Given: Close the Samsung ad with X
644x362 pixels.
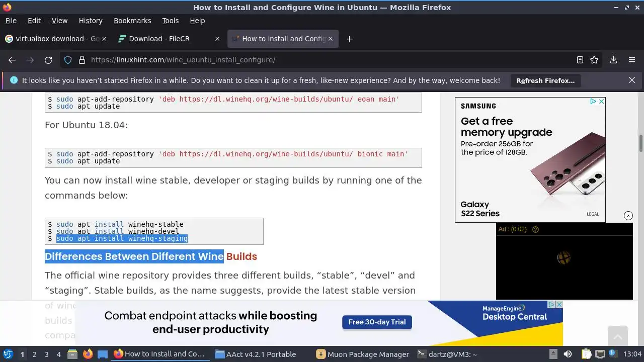Looking at the screenshot, I should coord(601,101).
